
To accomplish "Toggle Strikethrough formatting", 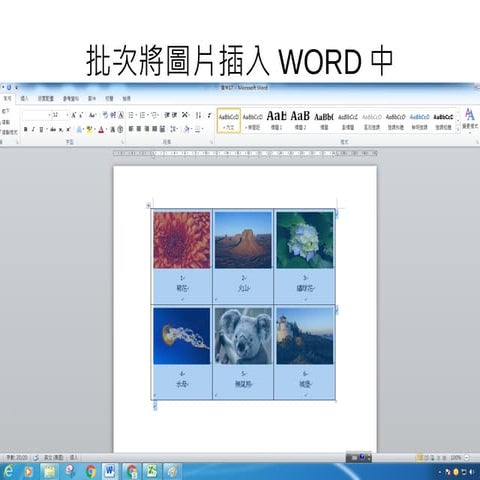I will 53,129.
